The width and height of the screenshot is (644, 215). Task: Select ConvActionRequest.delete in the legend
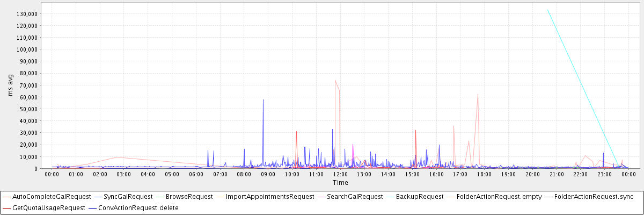click(138, 207)
